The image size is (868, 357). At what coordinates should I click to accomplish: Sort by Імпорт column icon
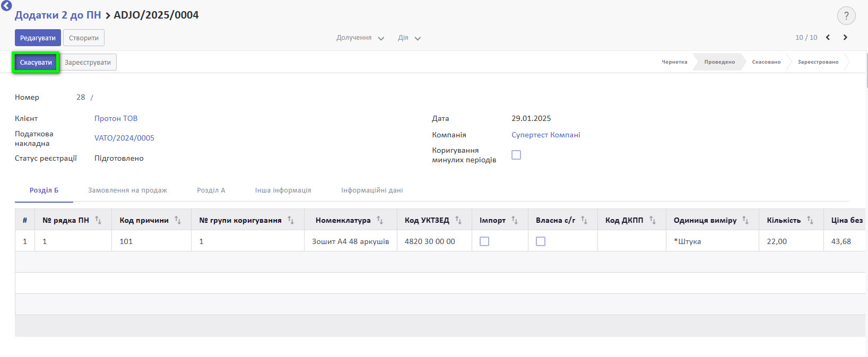tap(515, 220)
